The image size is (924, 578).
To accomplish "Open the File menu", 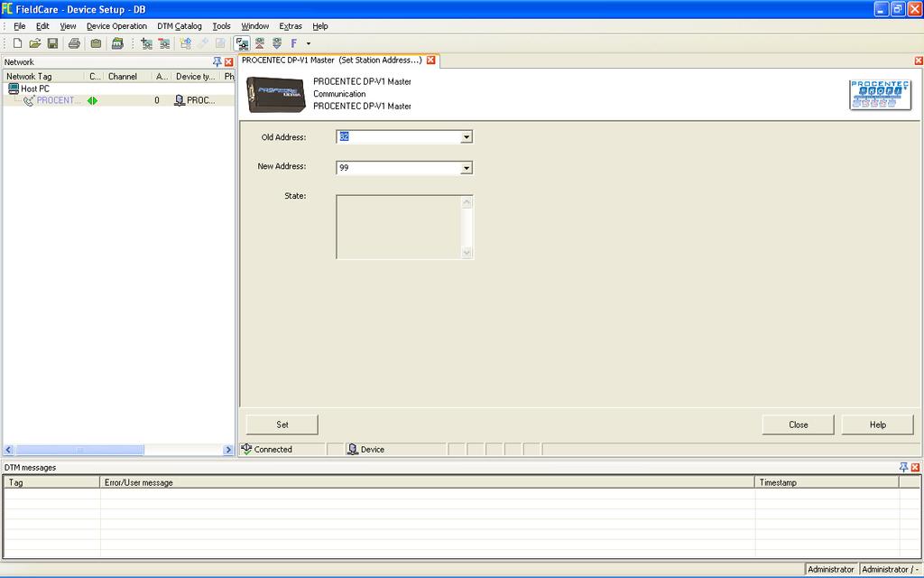I will tap(20, 26).
